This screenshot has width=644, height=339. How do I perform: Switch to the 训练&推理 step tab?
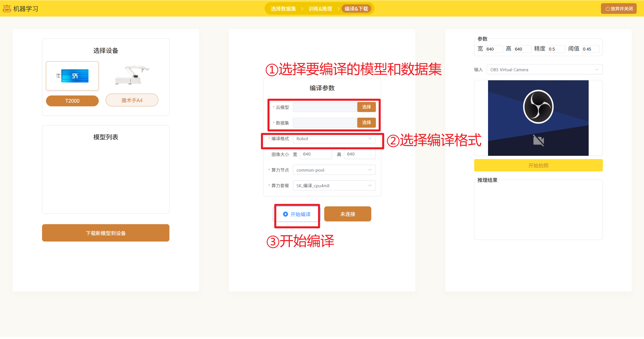[320, 9]
